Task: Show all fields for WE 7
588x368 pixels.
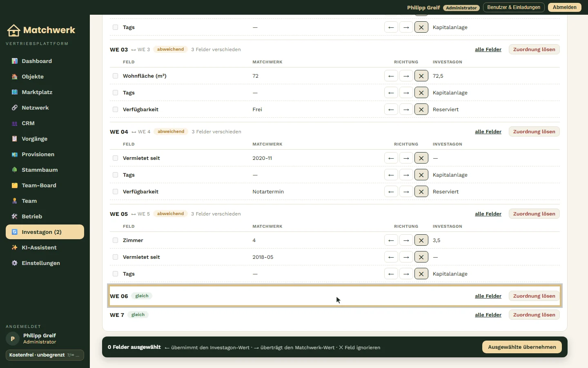Action: [x=488, y=315]
